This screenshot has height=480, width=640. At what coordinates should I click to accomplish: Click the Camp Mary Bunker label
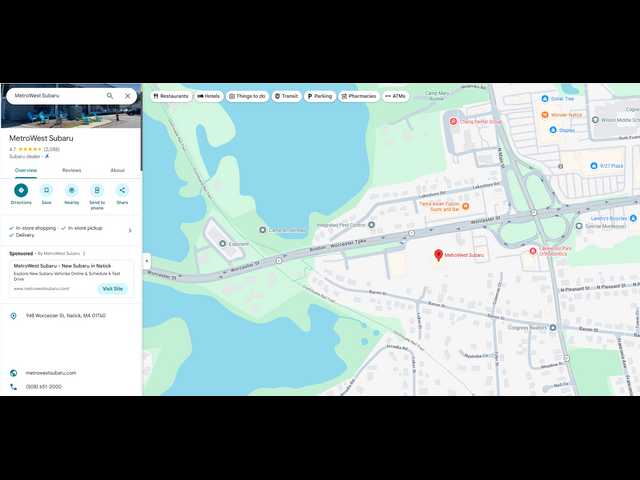pyautogui.click(x=437, y=96)
